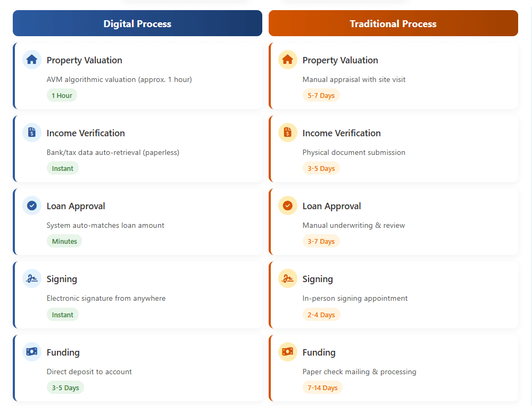
Task: Click the 5-7 Days duration badge
Action: (321, 95)
